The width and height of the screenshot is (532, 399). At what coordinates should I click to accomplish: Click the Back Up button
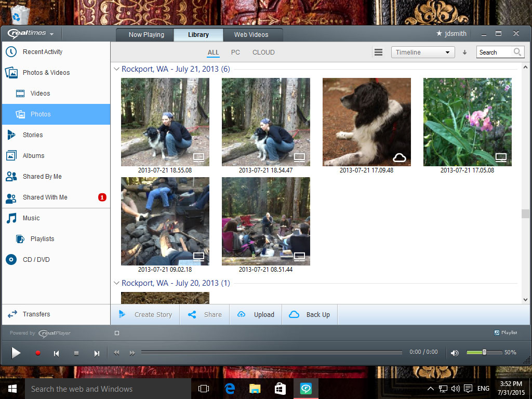[x=310, y=315]
